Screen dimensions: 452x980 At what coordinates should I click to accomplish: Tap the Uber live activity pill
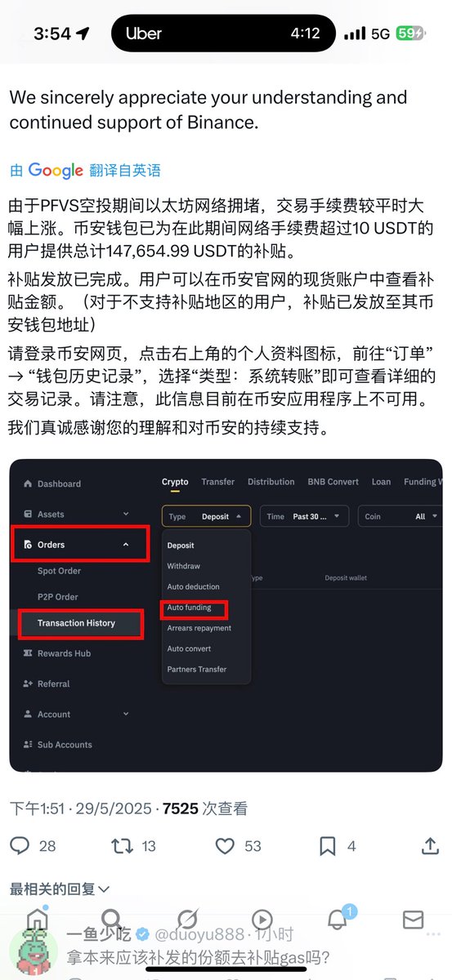point(223,34)
